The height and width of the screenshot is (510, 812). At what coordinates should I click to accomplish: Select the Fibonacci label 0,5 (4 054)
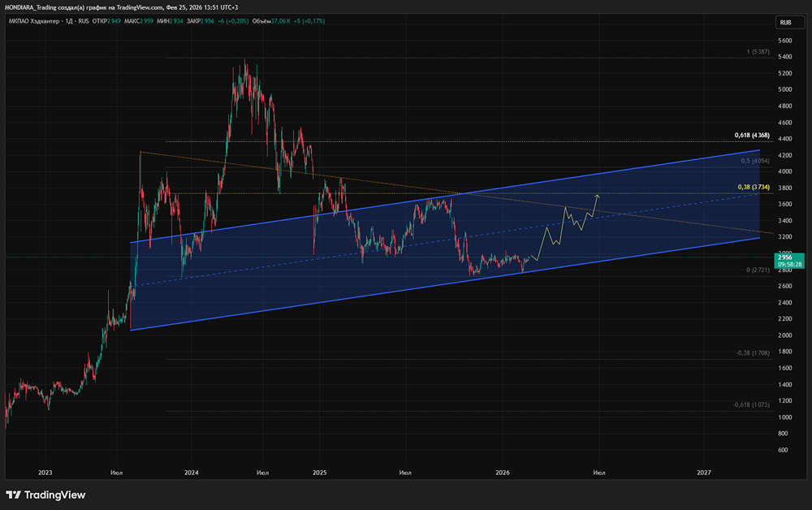click(755, 161)
